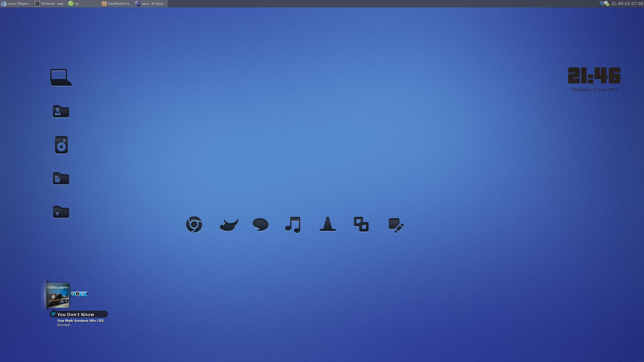Image resolution: width=644 pixels, height=362 pixels.
Task: Click the album cover thumbnail
Action: click(x=58, y=295)
